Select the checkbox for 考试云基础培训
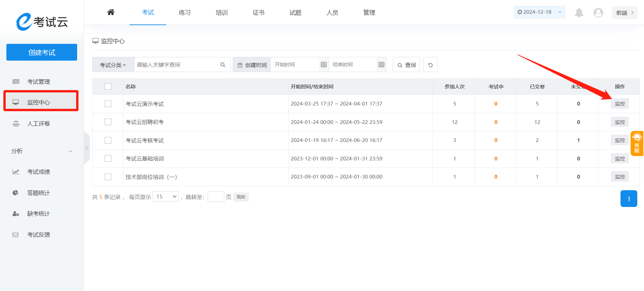 tap(108, 158)
